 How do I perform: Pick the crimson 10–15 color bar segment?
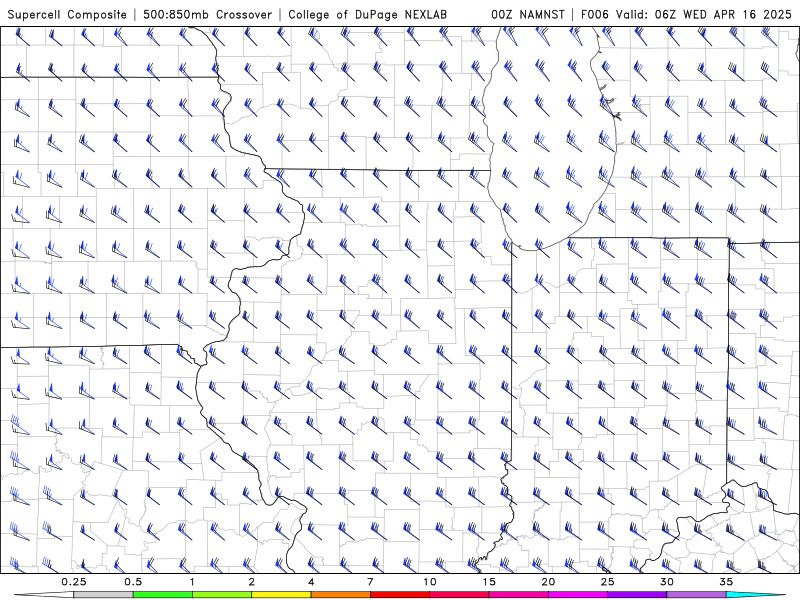point(459,595)
